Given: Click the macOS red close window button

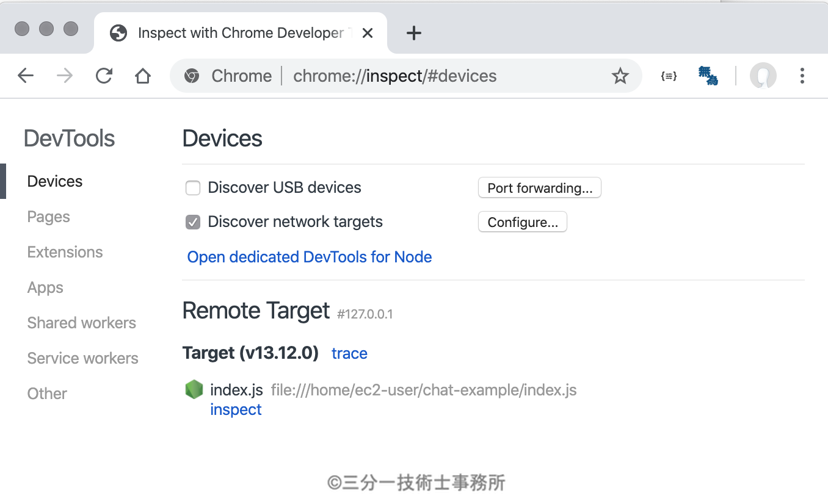Looking at the screenshot, I should click(x=22, y=29).
